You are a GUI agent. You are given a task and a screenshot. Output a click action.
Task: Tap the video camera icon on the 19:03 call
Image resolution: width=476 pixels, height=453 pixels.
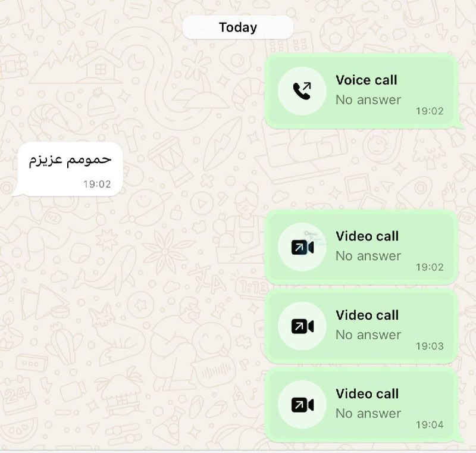[302, 326]
